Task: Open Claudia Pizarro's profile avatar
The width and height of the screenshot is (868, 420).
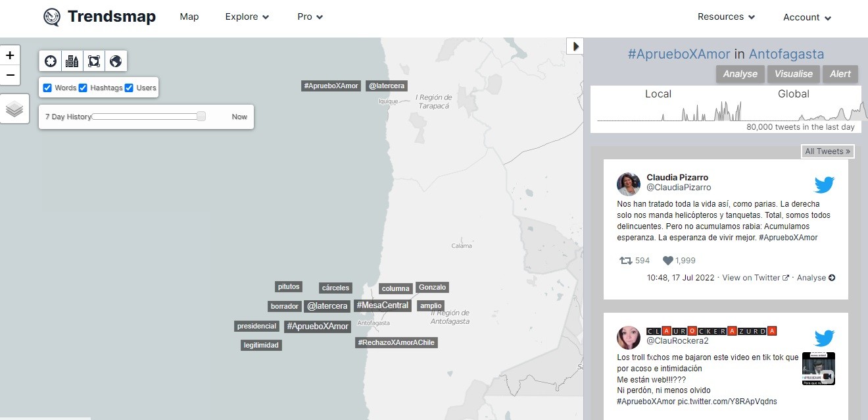Action: coord(629,184)
